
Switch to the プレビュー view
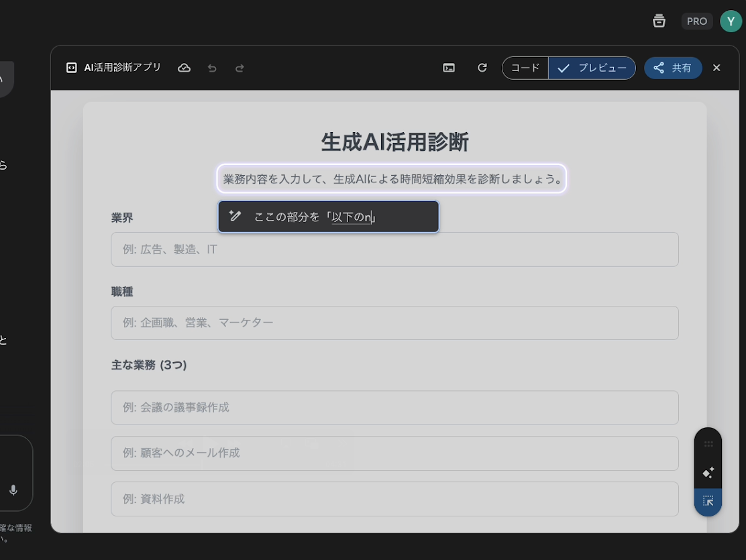(x=592, y=68)
